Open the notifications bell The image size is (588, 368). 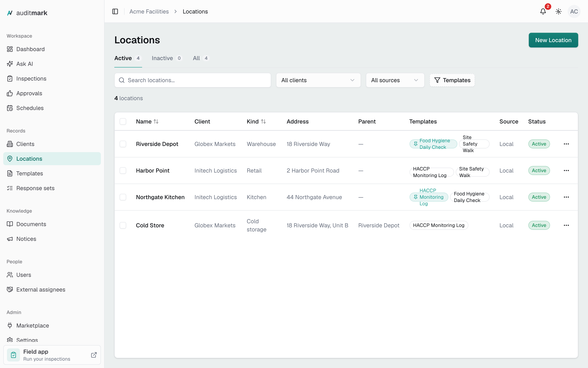543,11
